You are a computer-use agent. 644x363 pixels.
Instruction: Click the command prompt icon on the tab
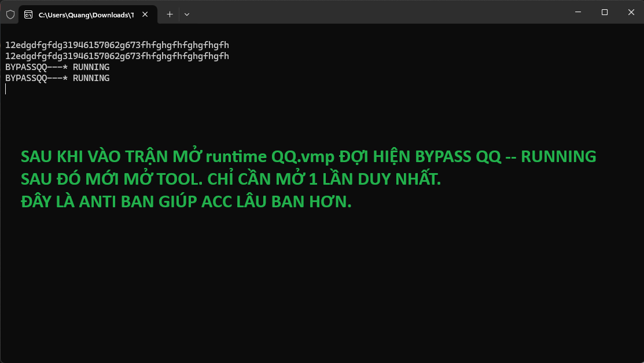tap(28, 15)
